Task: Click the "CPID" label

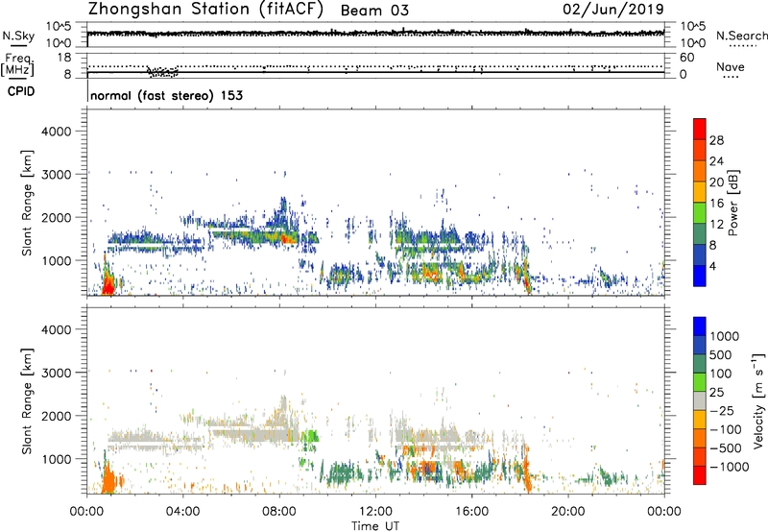Action: point(21,91)
